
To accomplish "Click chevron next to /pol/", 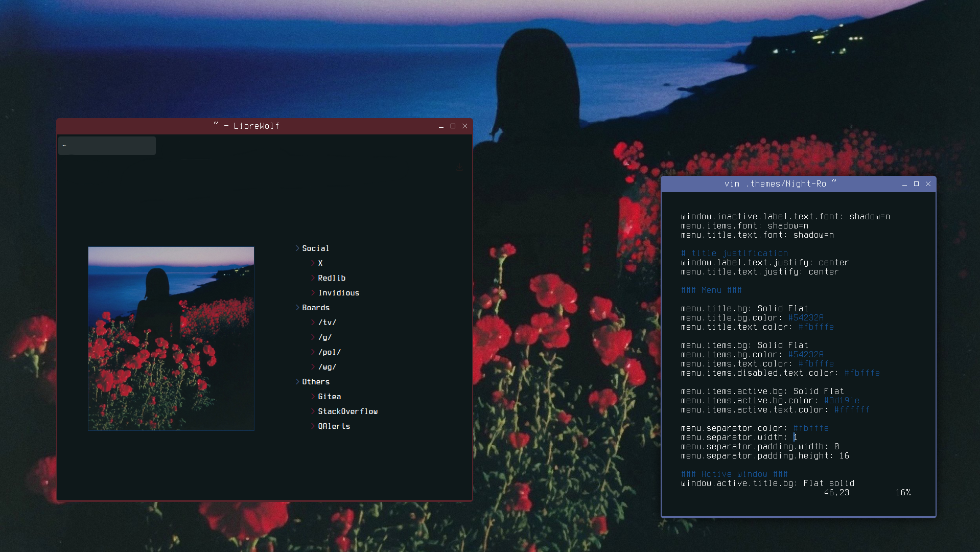I will click(313, 352).
